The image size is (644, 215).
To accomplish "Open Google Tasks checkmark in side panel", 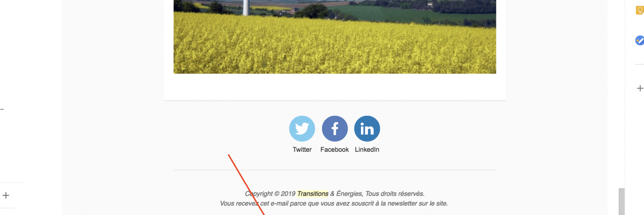I will (x=640, y=40).
